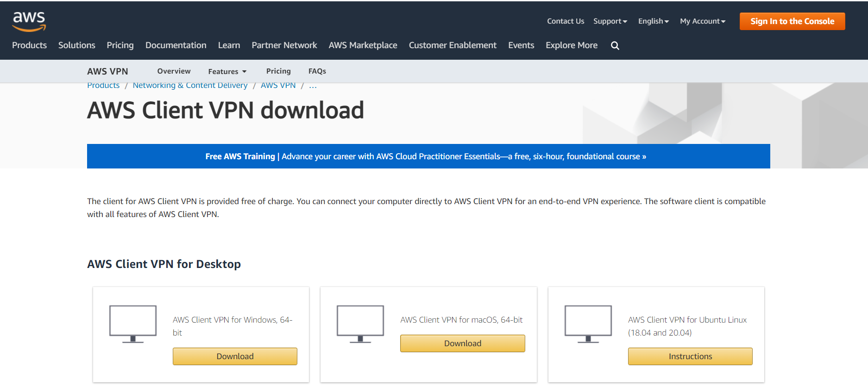Open Ubuntu Linux Instructions
Viewport: 868px width, 386px height.
click(x=690, y=356)
